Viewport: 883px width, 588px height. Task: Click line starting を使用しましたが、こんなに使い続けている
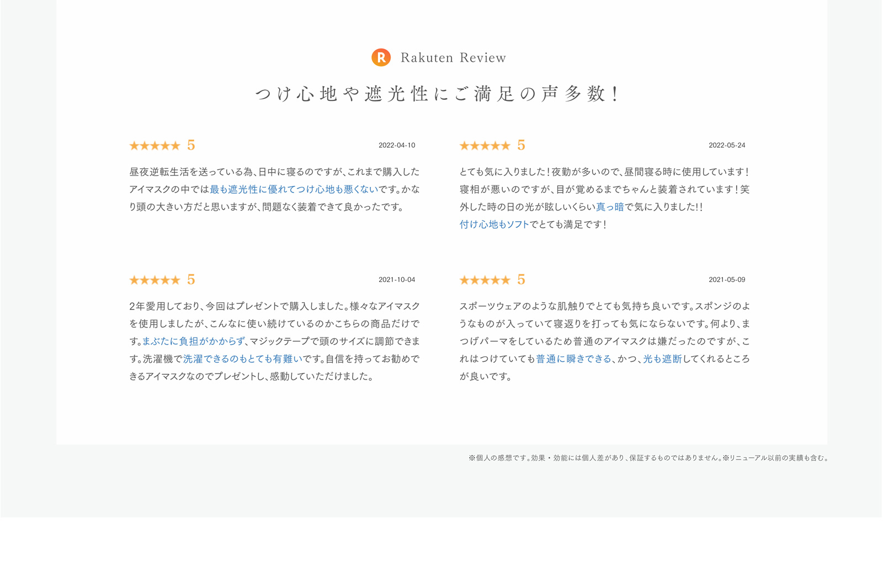(275, 324)
